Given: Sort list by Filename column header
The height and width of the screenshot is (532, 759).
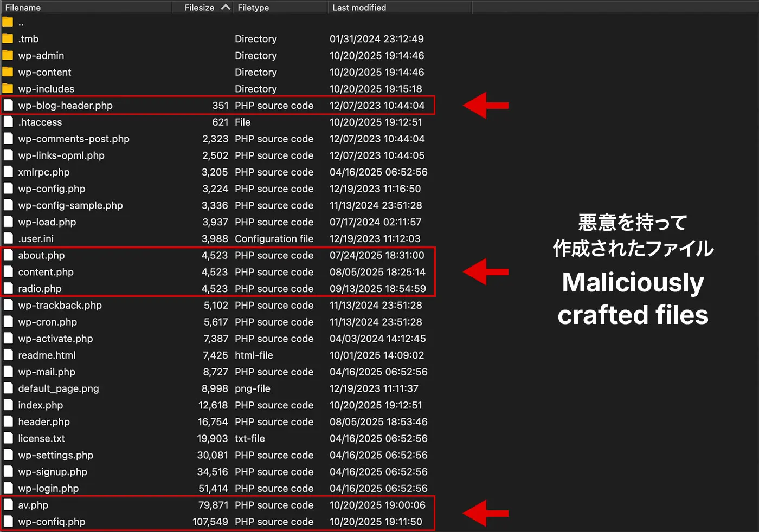Looking at the screenshot, I should pos(23,8).
